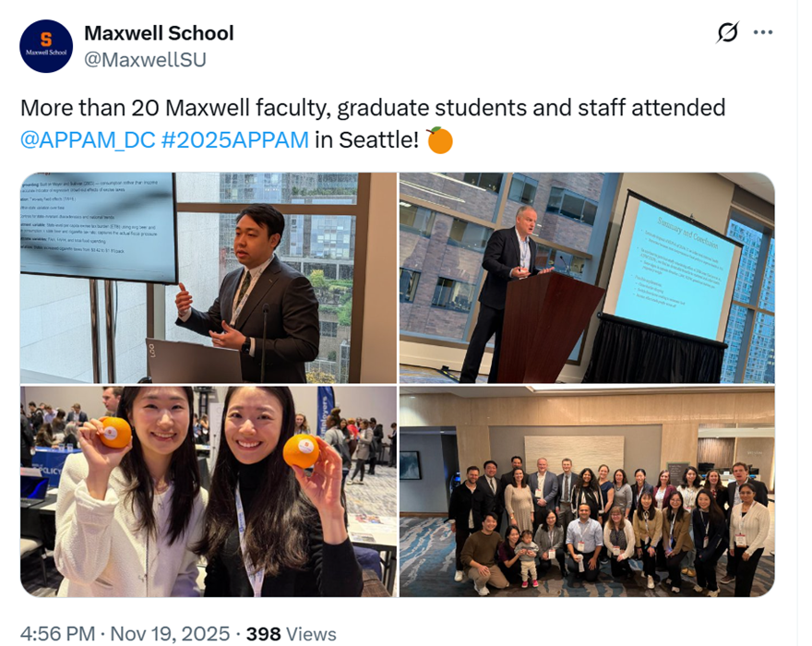This screenshot has width=812, height=646.
Task: Click the orange held by woman in black
Action: pyautogui.click(x=301, y=450)
